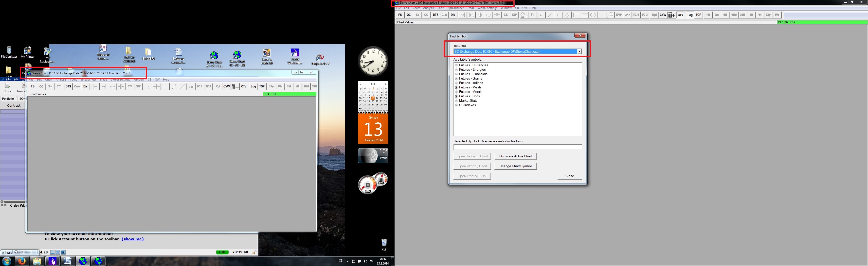Open Help menu in SC Exchange Data window

click(166, 80)
